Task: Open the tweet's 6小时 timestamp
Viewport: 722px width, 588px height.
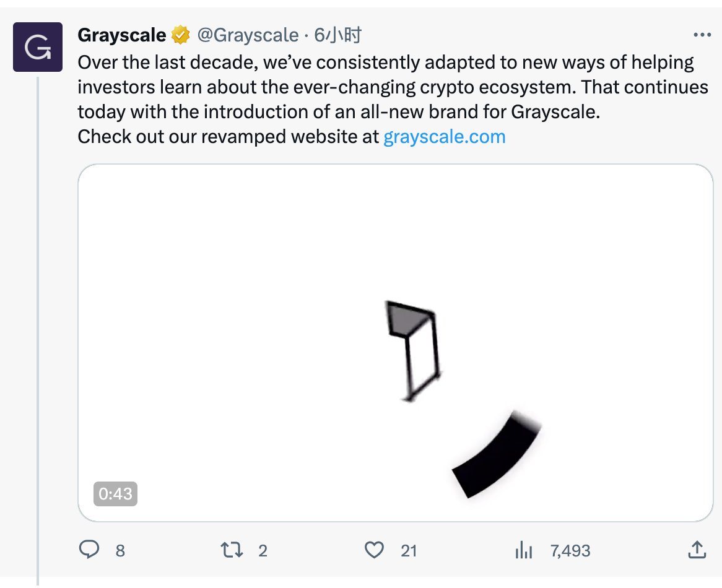Action: point(337,35)
